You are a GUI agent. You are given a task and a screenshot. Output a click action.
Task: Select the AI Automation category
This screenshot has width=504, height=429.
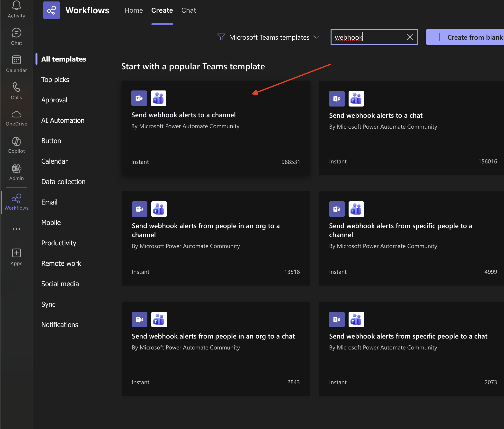[63, 120]
